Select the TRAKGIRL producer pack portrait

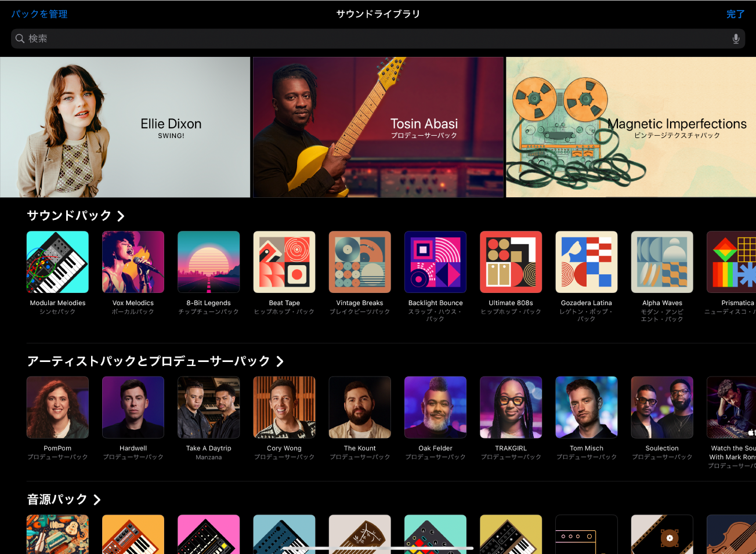[x=511, y=407]
